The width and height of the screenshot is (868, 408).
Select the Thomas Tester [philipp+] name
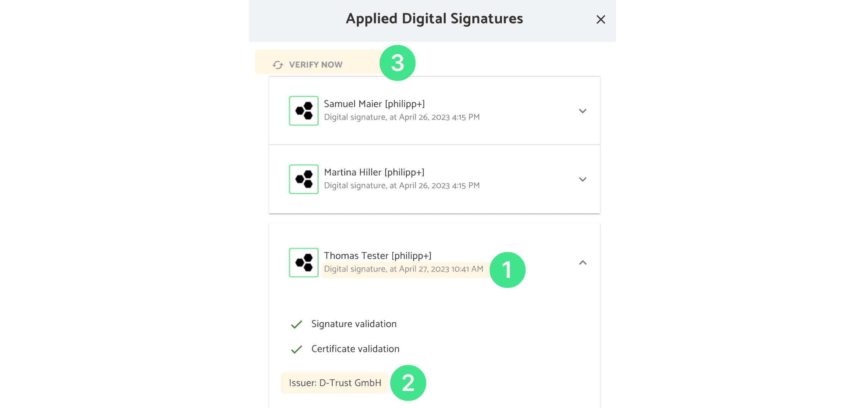[x=377, y=256]
